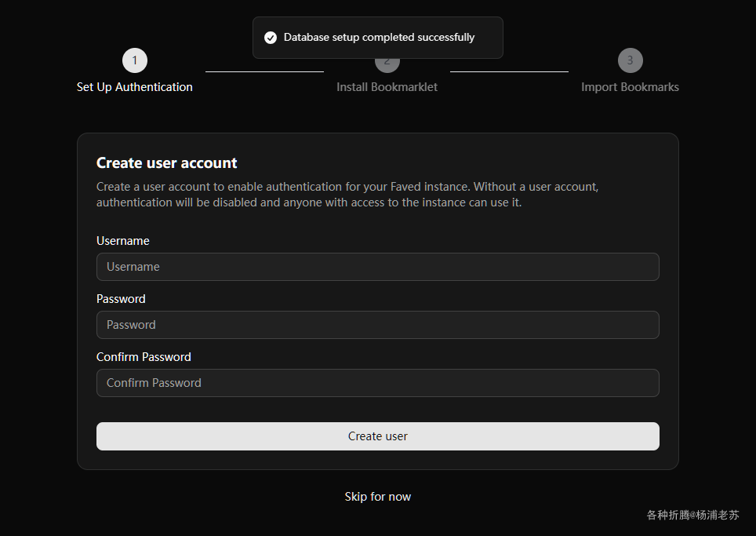
Task: Click the watermark text in bottom corner
Action: pyautogui.click(x=692, y=516)
